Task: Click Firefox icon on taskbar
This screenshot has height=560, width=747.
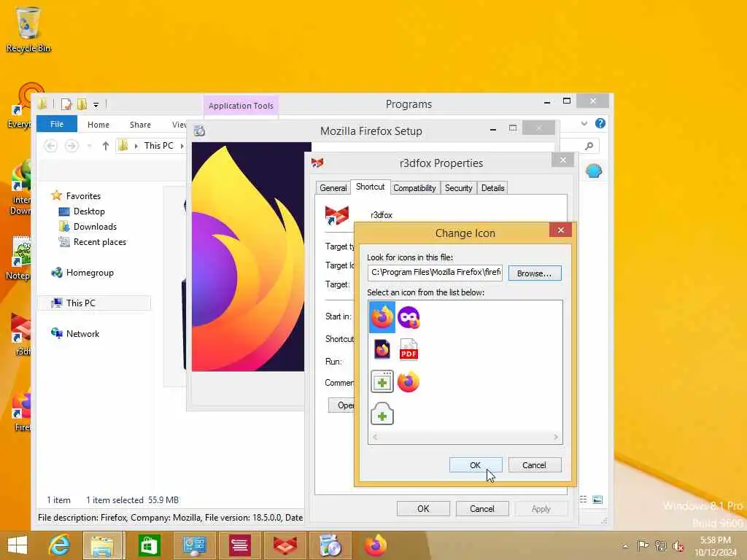Action: tap(376, 545)
